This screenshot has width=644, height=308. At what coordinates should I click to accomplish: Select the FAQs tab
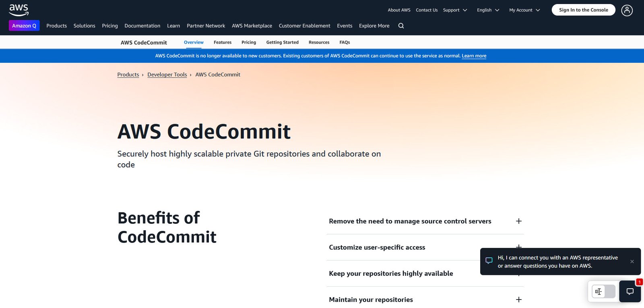[345, 42]
